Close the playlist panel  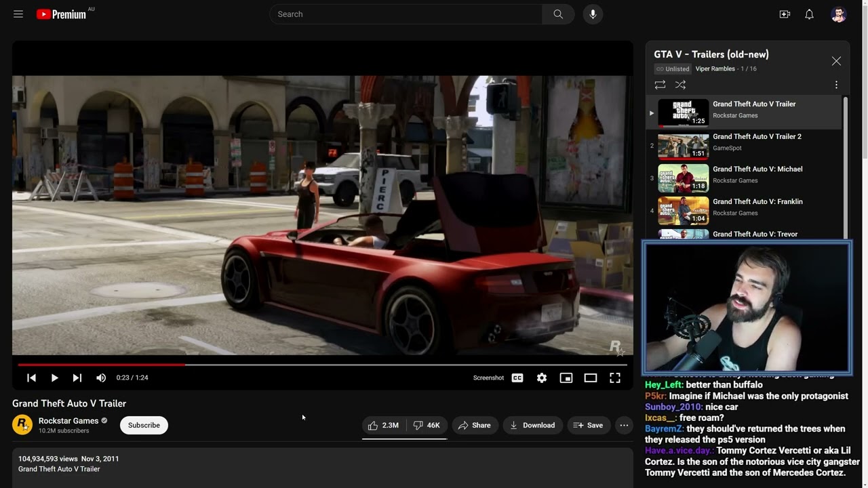click(836, 61)
